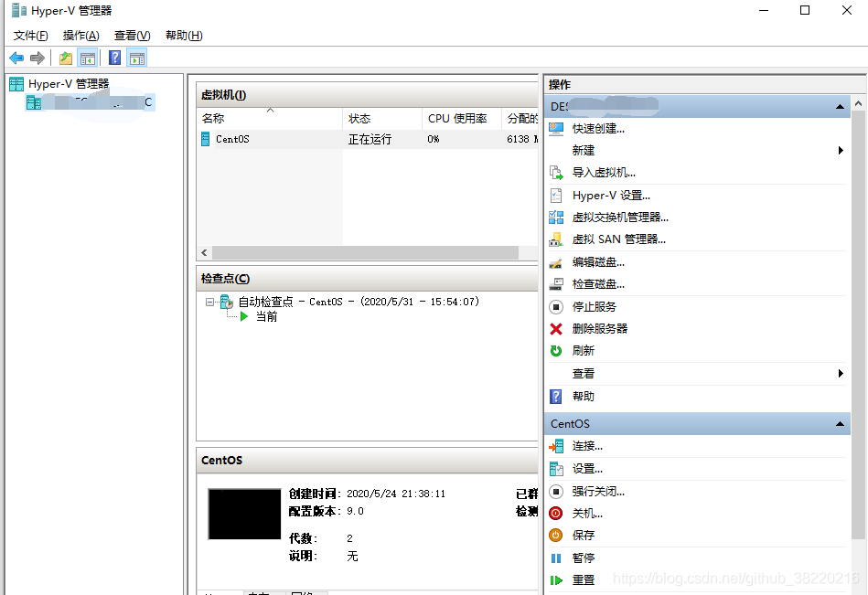868x595 pixels.
Task: Click 连接... to connect to CentOS
Action: pyautogui.click(x=587, y=446)
